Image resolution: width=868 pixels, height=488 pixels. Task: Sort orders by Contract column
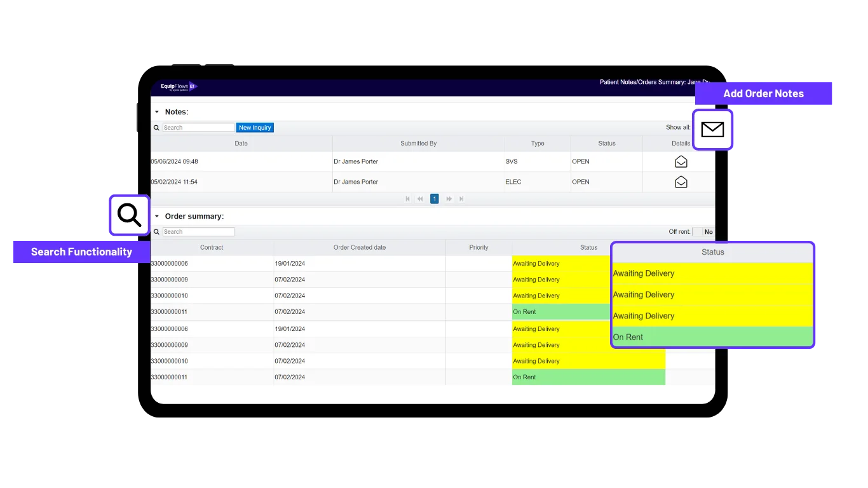click(212, 247)
